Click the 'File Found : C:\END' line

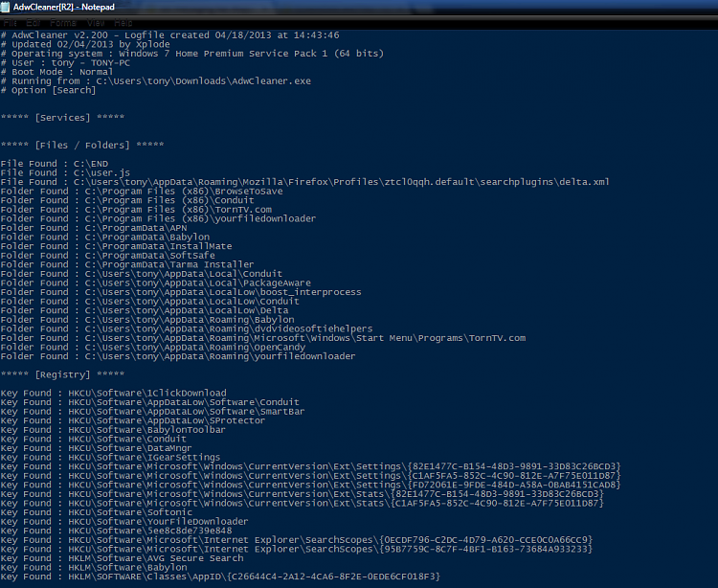coord(55,164)
